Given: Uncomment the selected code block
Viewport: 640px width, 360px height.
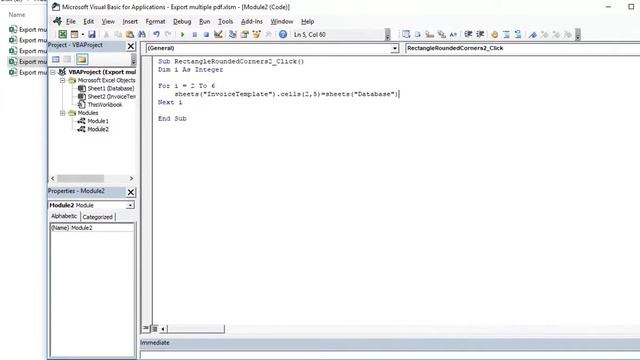Looking at the screenshot, I should pyautogui.click(x=518, y=35).
